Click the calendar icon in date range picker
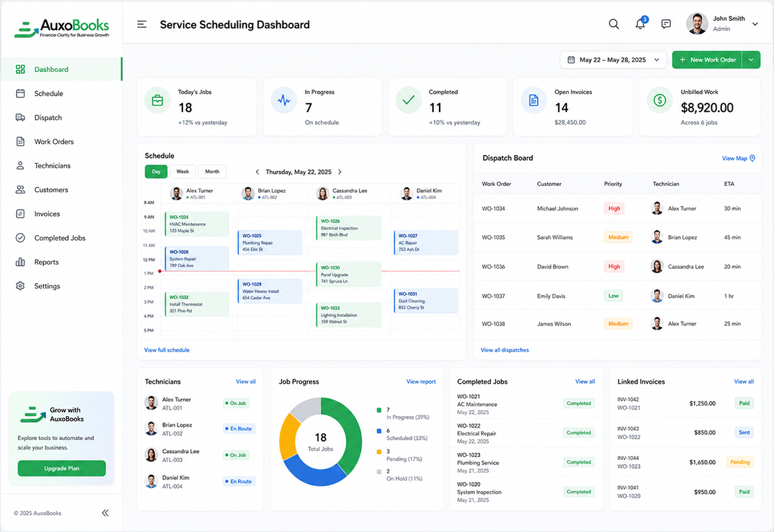774x532 pixels. 571,60
